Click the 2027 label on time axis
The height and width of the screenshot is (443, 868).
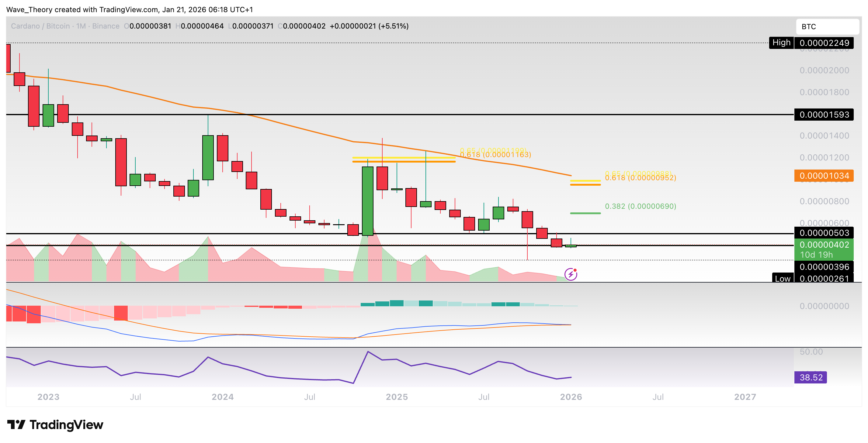coord(745,397)
